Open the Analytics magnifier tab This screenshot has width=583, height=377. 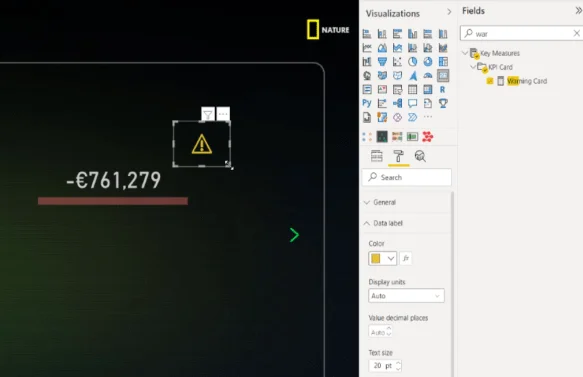coord(420,156)
